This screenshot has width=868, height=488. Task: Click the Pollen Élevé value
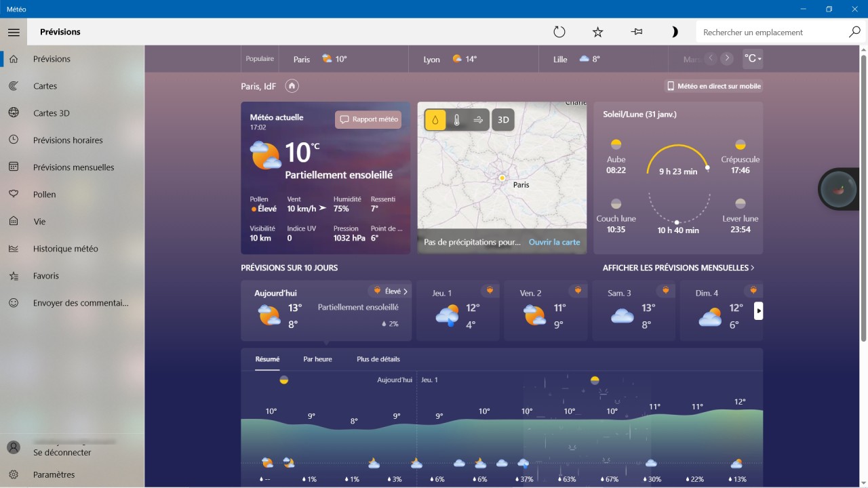[264, 209]
